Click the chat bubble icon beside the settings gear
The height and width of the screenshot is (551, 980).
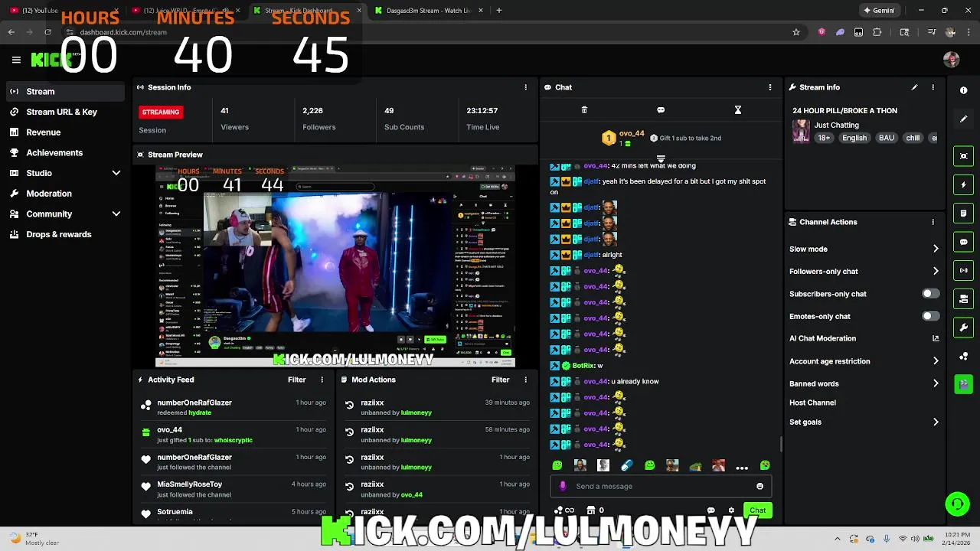(711, 510)
